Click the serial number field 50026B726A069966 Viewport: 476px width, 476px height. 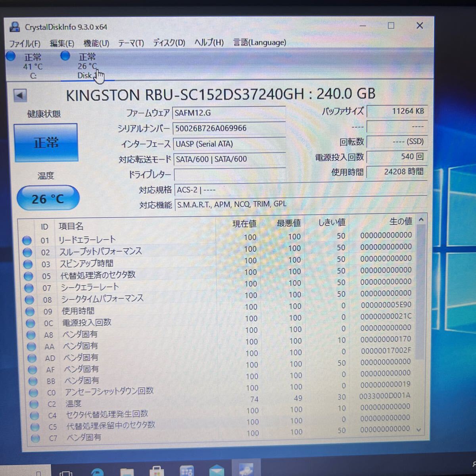(x=229, y=128)
